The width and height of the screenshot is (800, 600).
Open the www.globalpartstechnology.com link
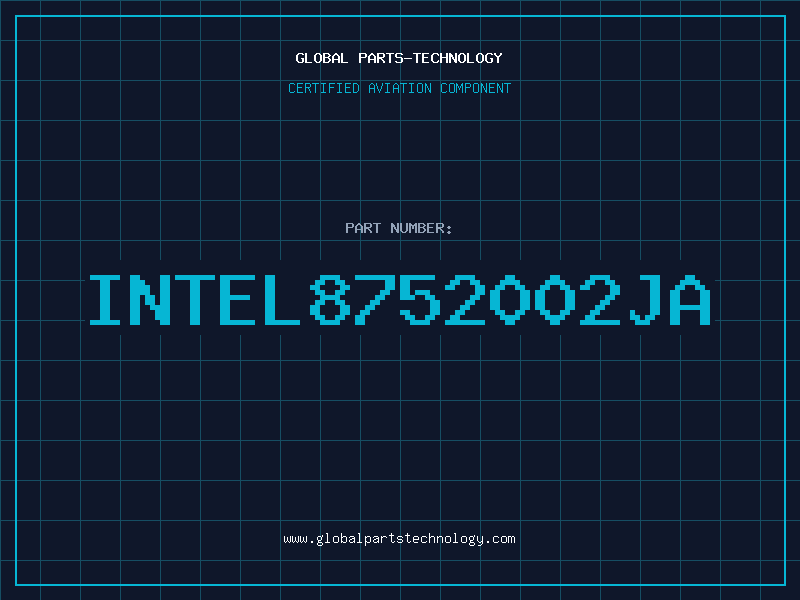click(399, 539)
